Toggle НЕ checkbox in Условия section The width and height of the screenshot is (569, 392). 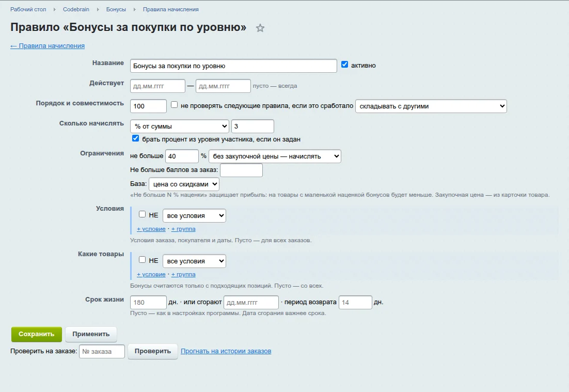pyautogui.click(x=143, y=214)
